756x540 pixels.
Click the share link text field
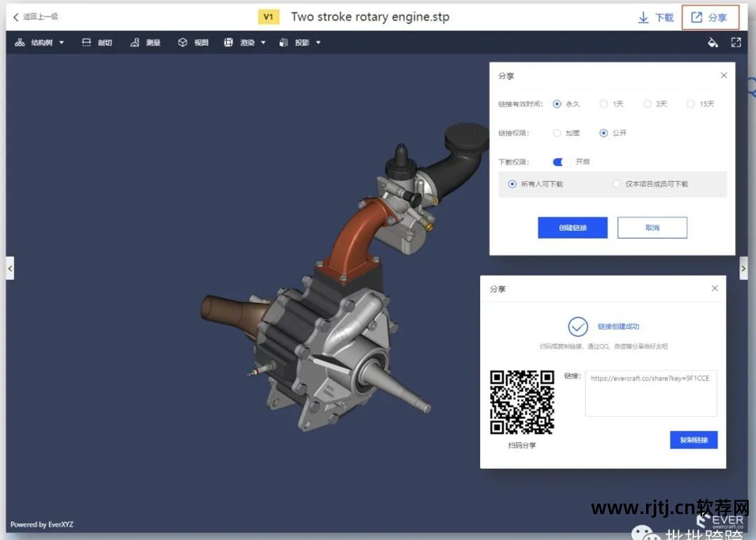coord(650,393)
